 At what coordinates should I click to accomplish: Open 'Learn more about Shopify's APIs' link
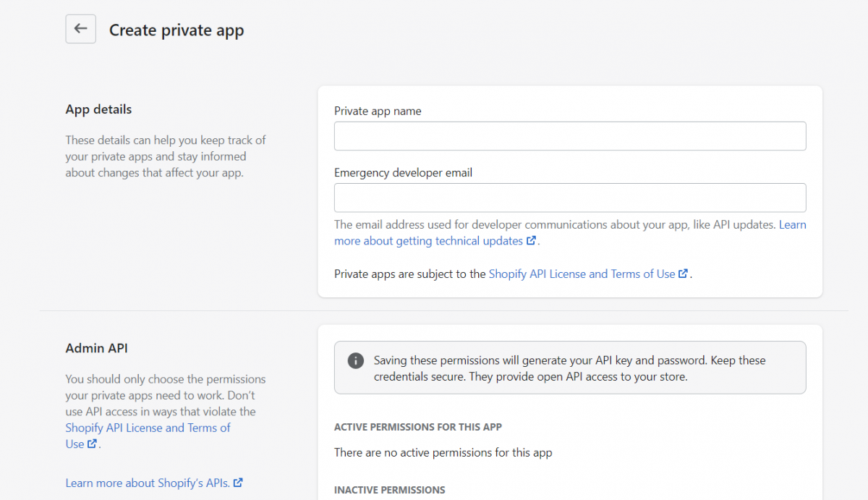pos(148,483)
